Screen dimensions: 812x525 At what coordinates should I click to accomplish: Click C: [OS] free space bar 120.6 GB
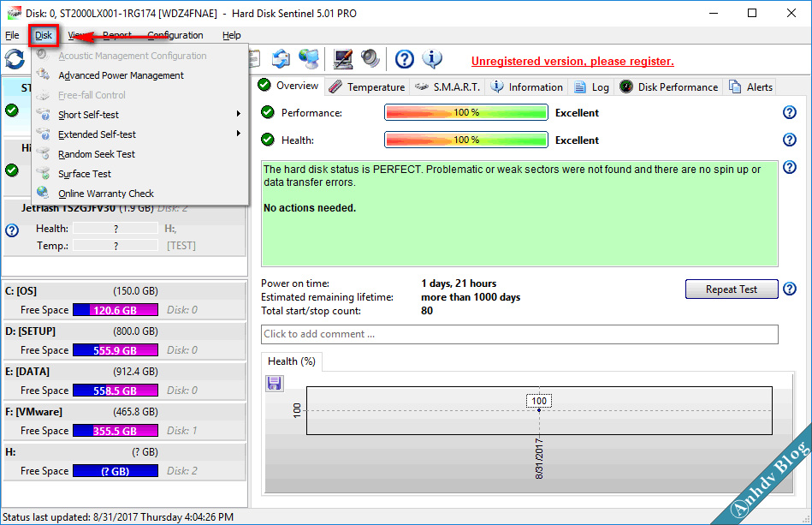pyautogui.click(x=116, y=310)
